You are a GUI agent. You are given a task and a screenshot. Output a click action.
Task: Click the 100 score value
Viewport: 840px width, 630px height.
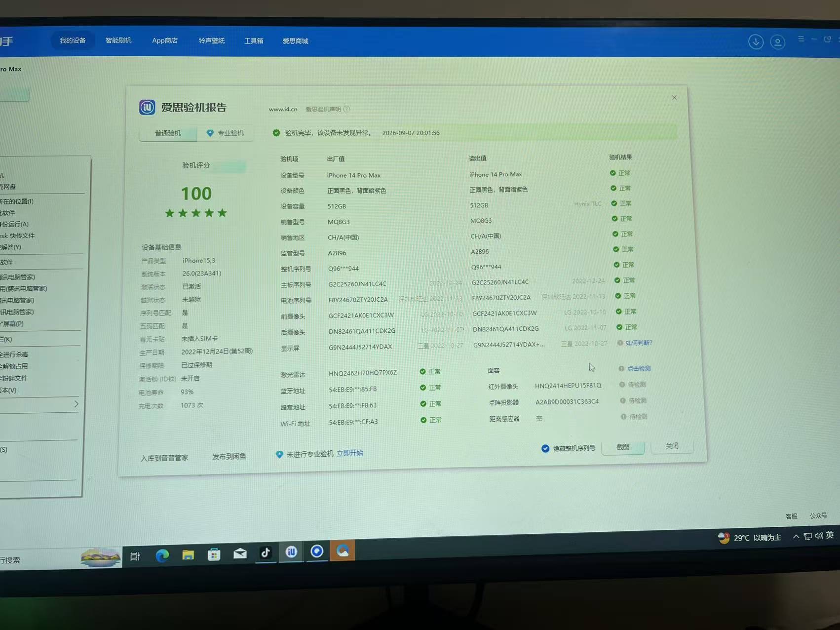(196, 194)
